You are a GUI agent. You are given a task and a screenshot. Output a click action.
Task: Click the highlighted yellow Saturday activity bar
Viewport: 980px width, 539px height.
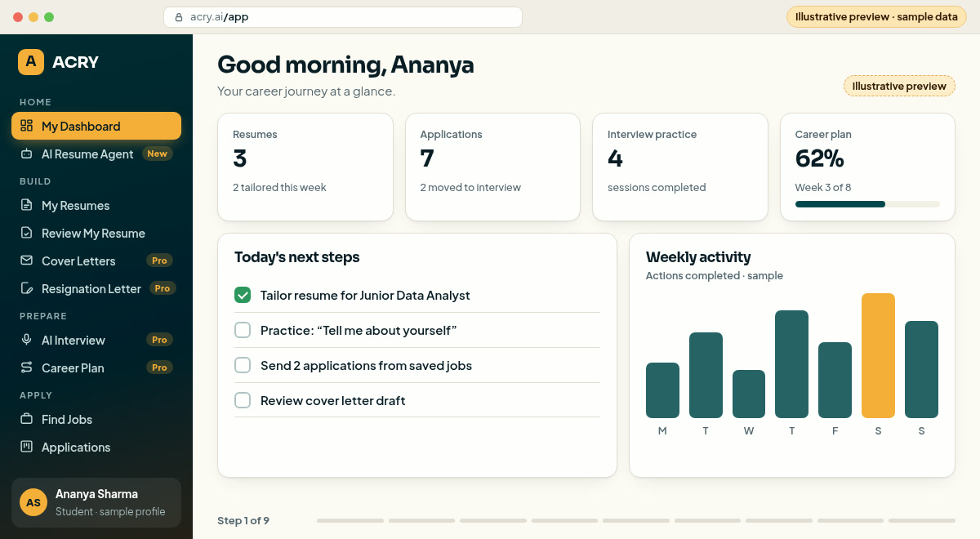pos(878,356)
